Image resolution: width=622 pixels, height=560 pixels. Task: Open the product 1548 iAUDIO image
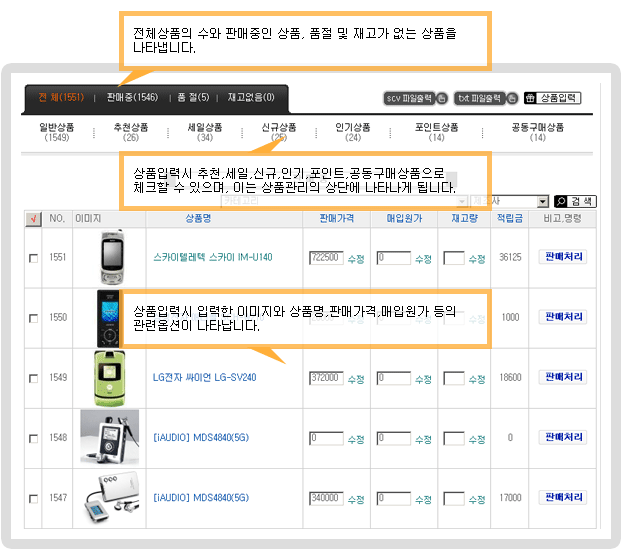pos(110,437)
